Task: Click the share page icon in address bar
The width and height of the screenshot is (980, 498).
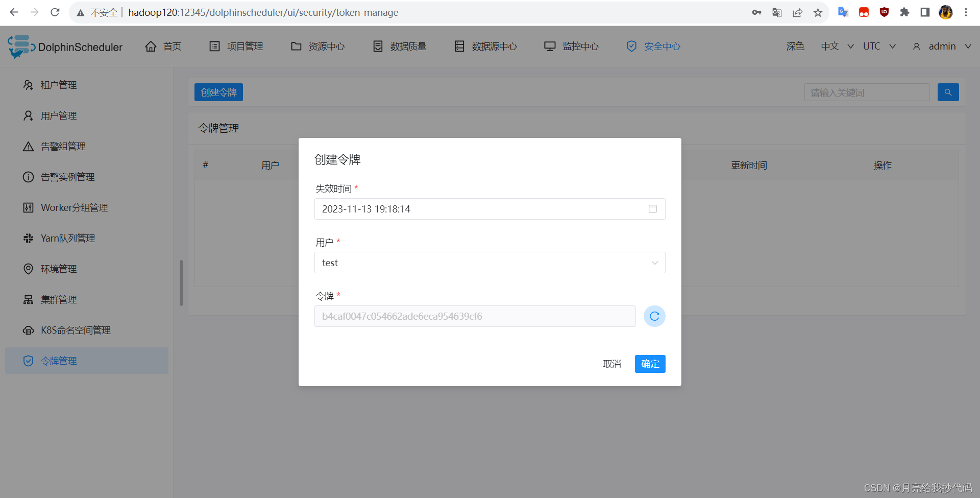Action: pyautogui.click(x=797, y=13)
